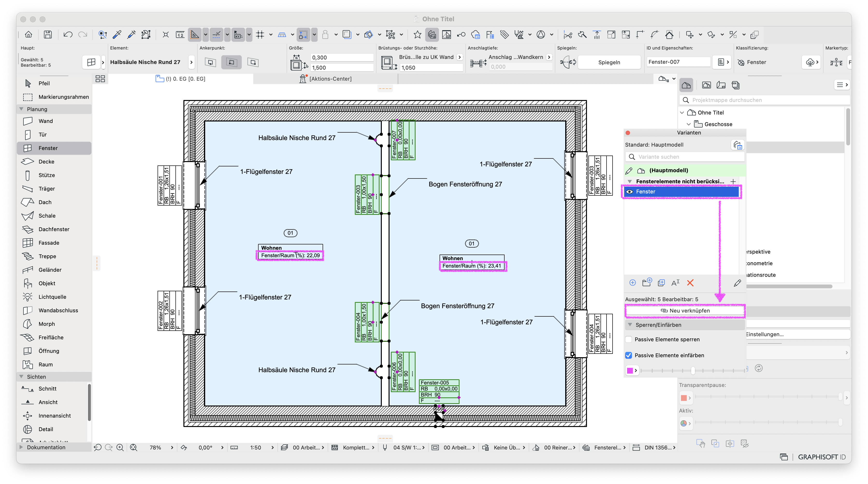
Task: Expand the Dokumentation toolbox section
Action: click(21, 447)
